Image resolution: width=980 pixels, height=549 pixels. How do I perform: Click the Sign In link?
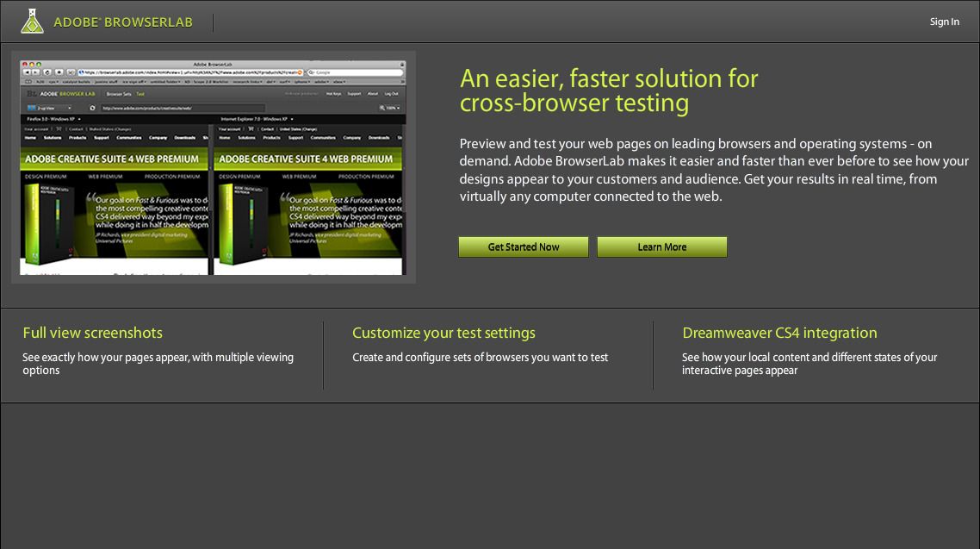(x=944, y=22)
